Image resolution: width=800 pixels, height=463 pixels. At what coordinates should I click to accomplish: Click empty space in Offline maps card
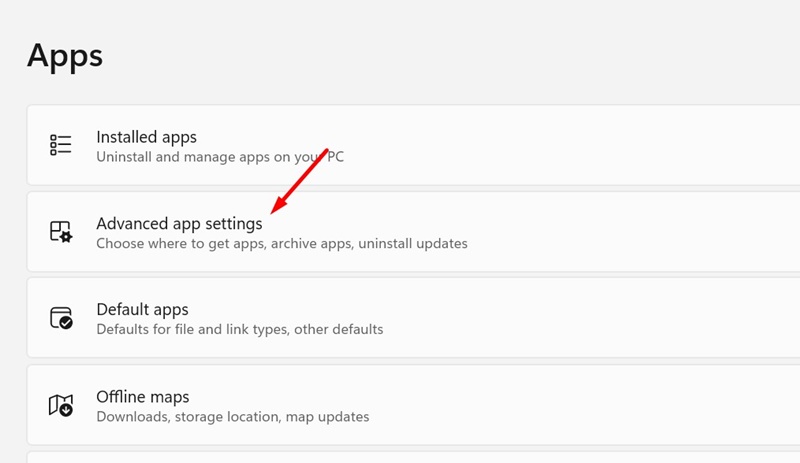600,405
